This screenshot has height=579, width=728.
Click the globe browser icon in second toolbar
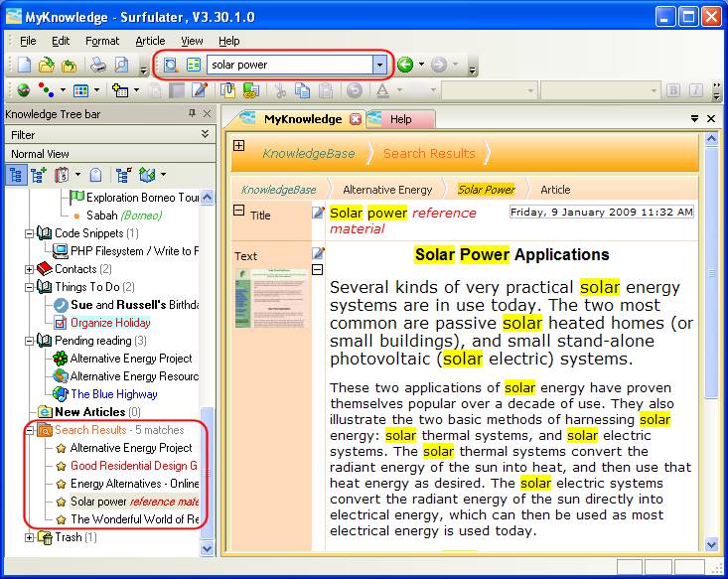click(23, 90)
